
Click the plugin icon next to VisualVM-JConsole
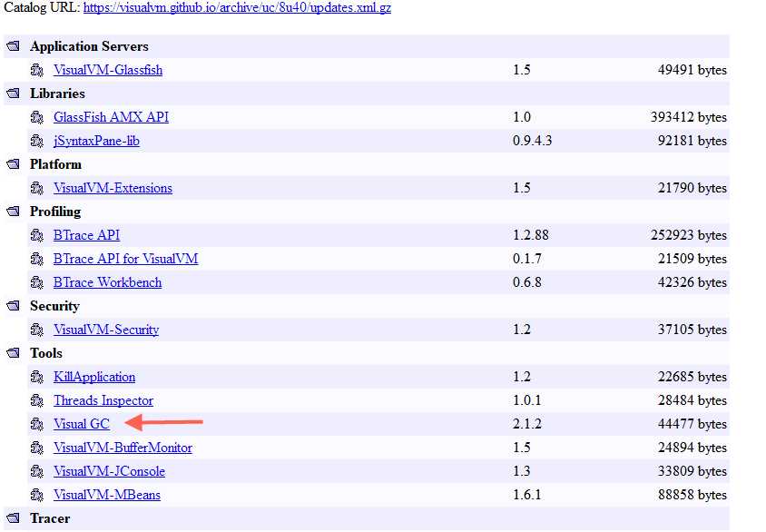pos(36,472)
